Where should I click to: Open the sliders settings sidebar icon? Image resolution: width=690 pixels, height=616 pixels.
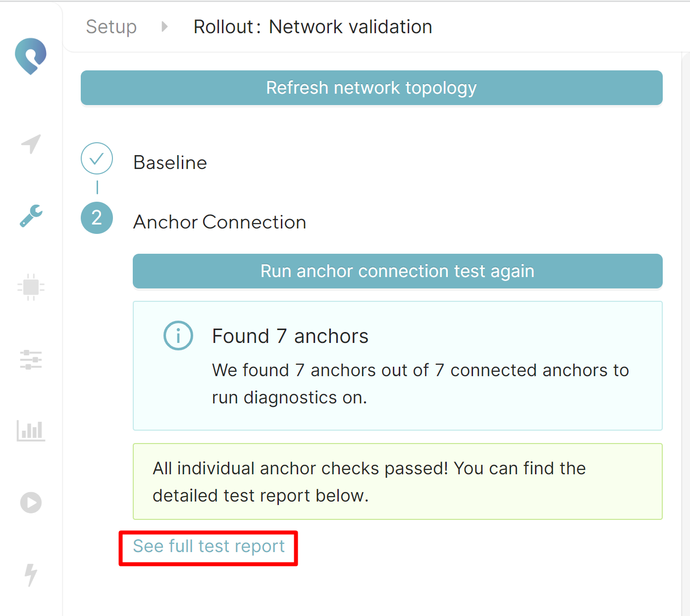click(x=31, y=359)
